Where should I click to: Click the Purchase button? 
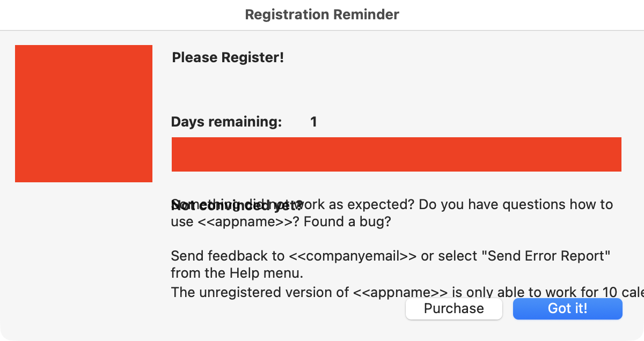click(x=453, y=309)
